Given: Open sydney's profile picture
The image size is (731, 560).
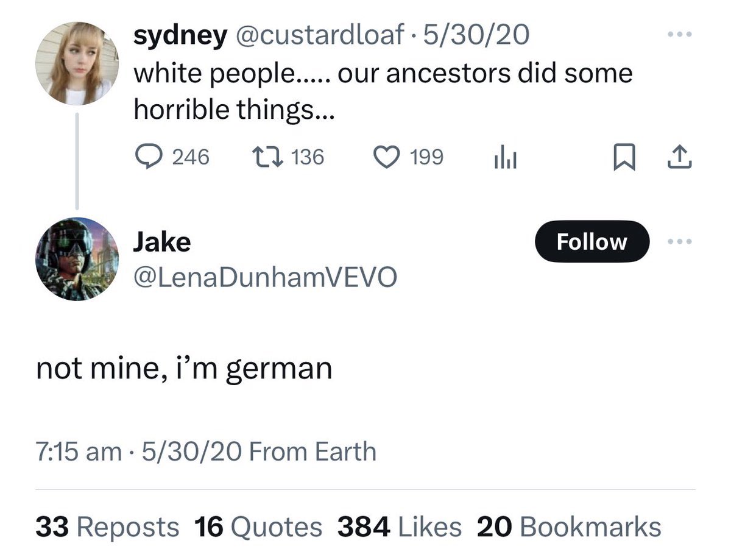Looking at the screenshot, I should [77, 63].
